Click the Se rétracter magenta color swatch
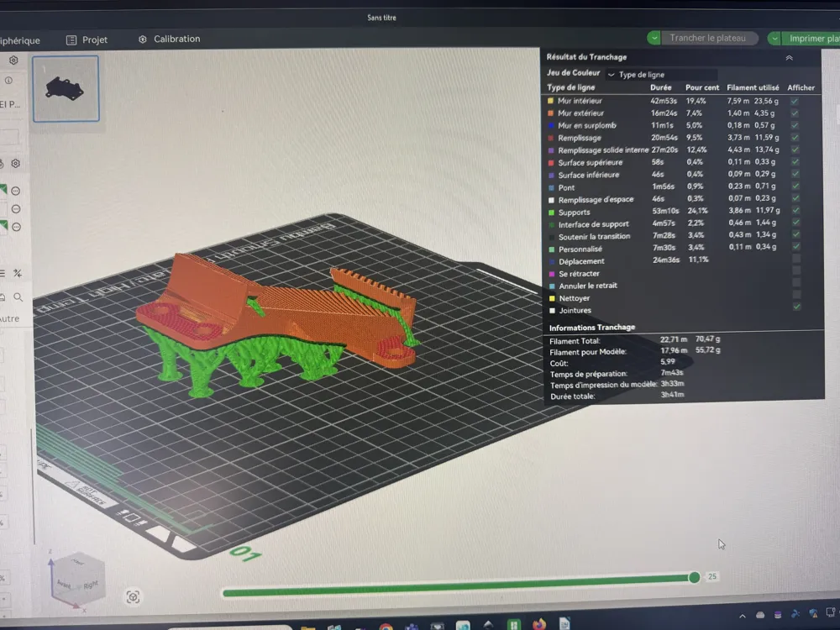This screenshot has height=630, width=840. (552, 274)
